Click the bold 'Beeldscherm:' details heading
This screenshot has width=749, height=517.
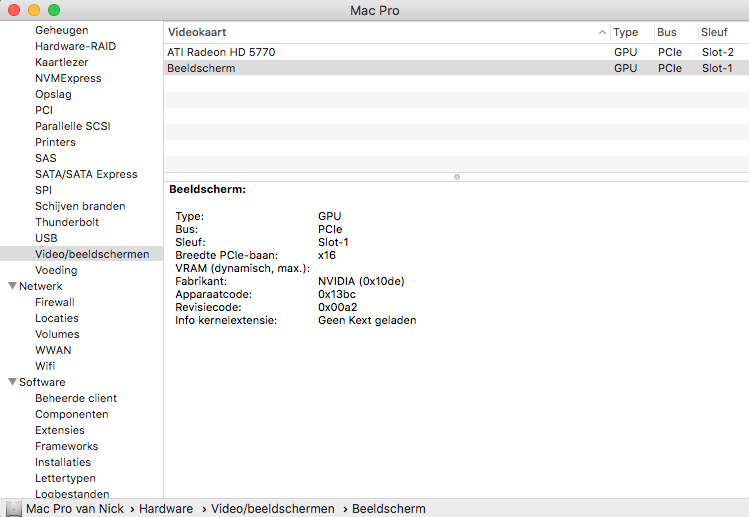pyautogui.click(x=207, y=189)
